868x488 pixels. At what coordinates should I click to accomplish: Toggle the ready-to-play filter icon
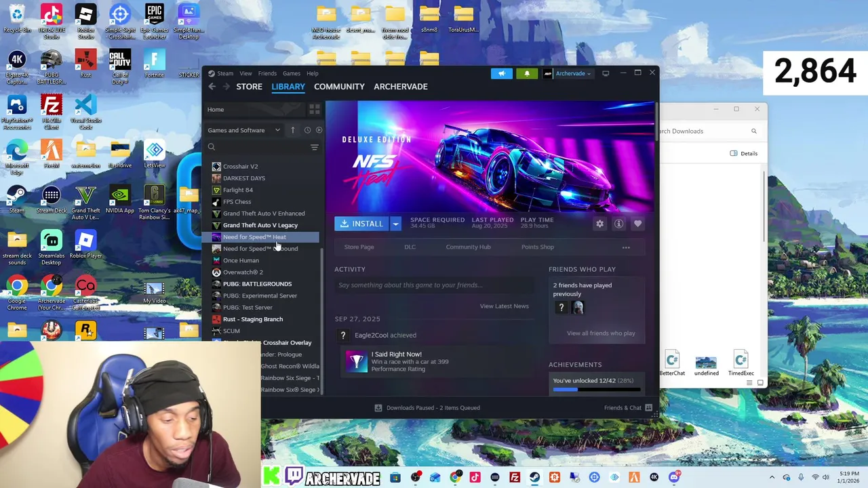coord(319,130)
